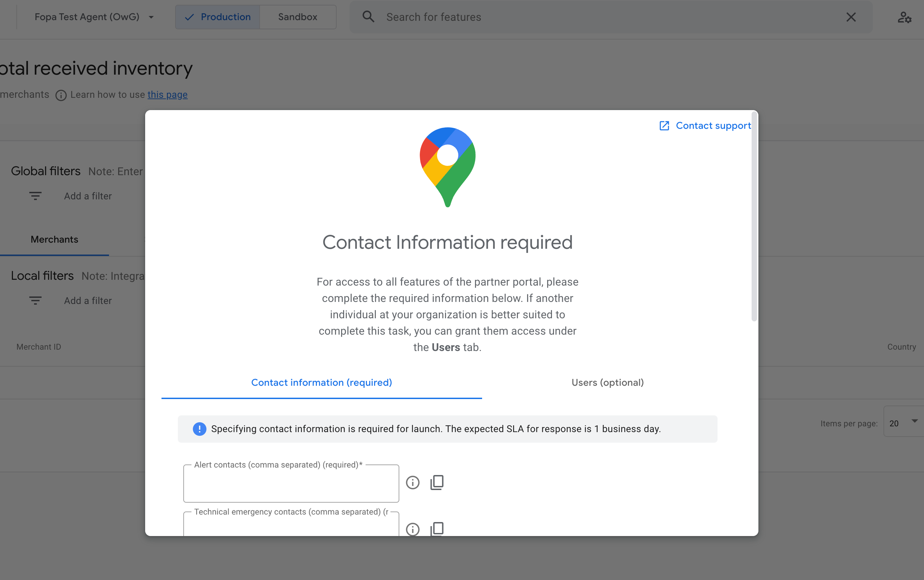Screen dimensions: 924x580
Task: Click the local filters funnel icon
Action: [35, 300]
